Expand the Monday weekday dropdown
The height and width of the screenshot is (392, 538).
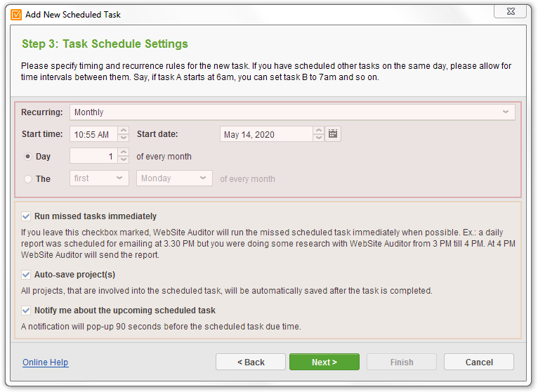[174, 178]
